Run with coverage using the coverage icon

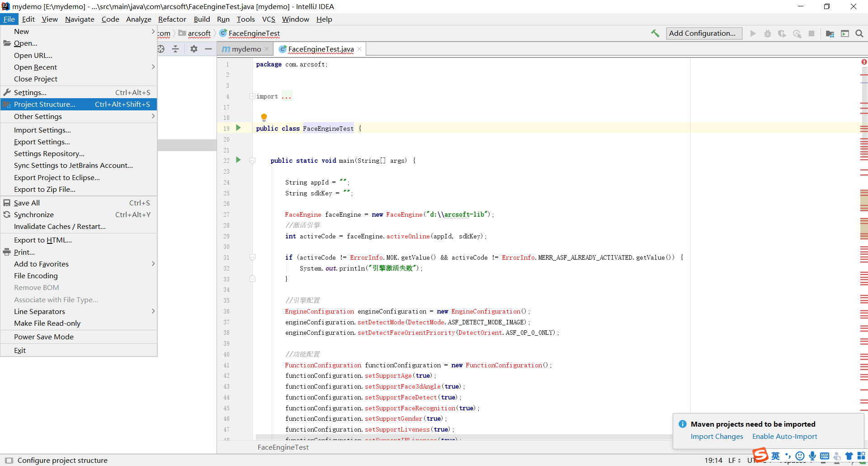783,33
